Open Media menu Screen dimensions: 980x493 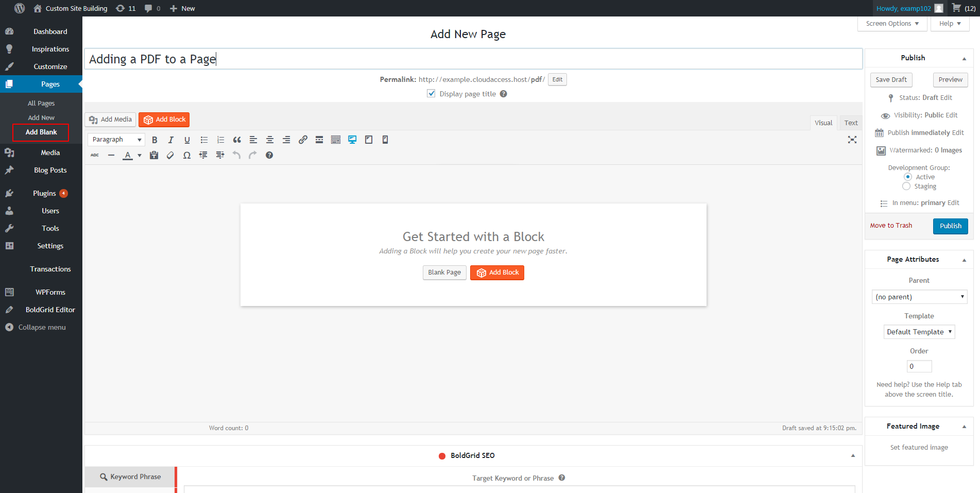tap(41, 152)
